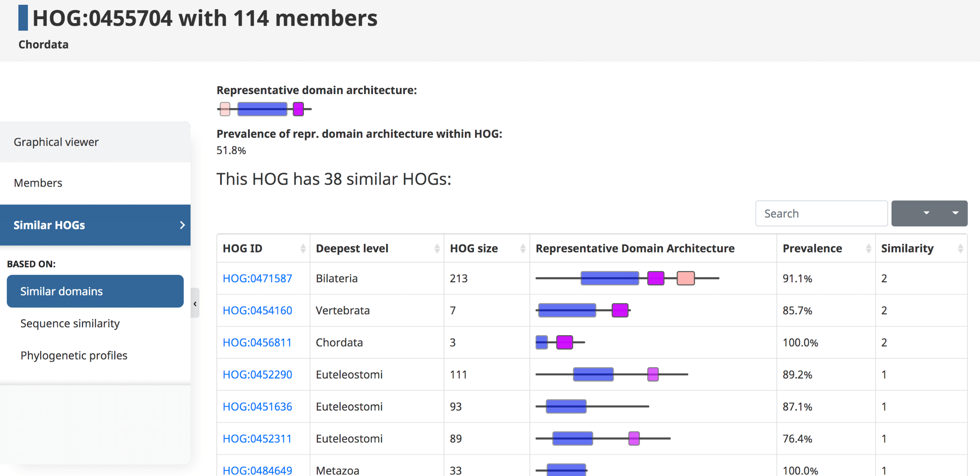Open rightmost dropdown caret next to Search
Image resolution: width=980 pixels, height=476 pixels.
(955, 213)
